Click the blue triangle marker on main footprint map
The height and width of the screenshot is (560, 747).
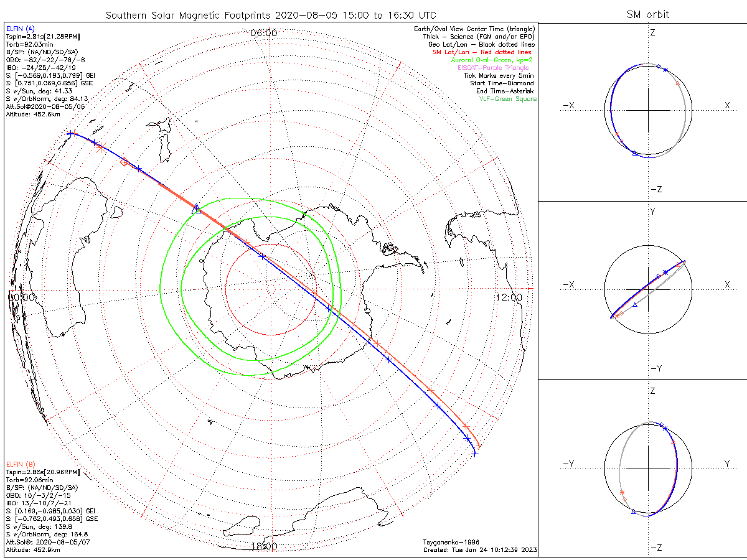click(x=197, y=208)
